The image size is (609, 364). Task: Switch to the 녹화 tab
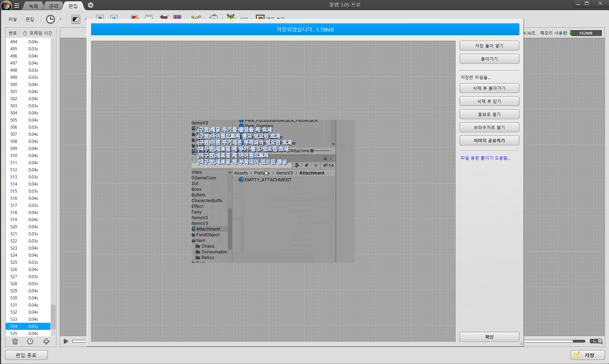click(x=33, y=6)
